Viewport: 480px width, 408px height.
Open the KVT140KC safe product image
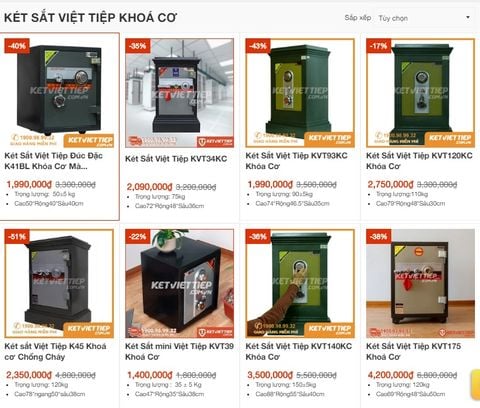[x=300, y=283]
